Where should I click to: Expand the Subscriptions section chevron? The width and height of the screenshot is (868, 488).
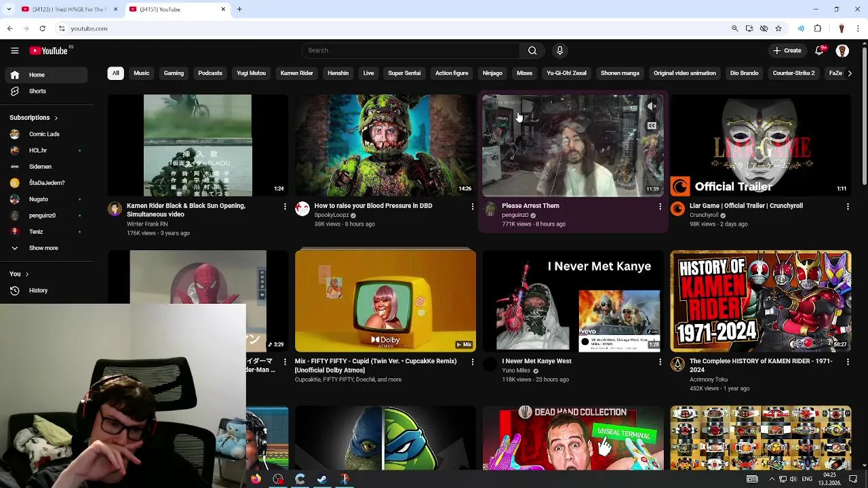(x=56, y=118)
